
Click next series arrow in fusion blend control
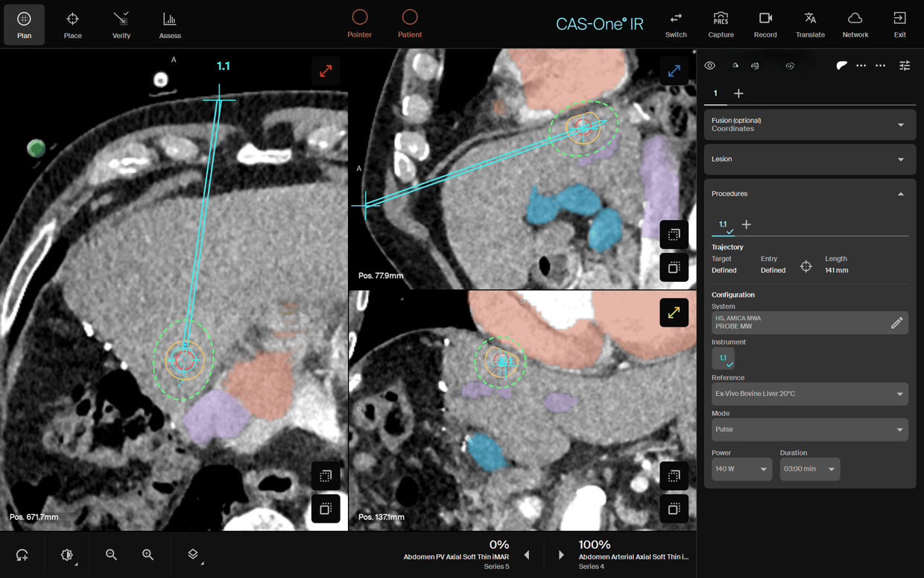click(x=561, y=555)
